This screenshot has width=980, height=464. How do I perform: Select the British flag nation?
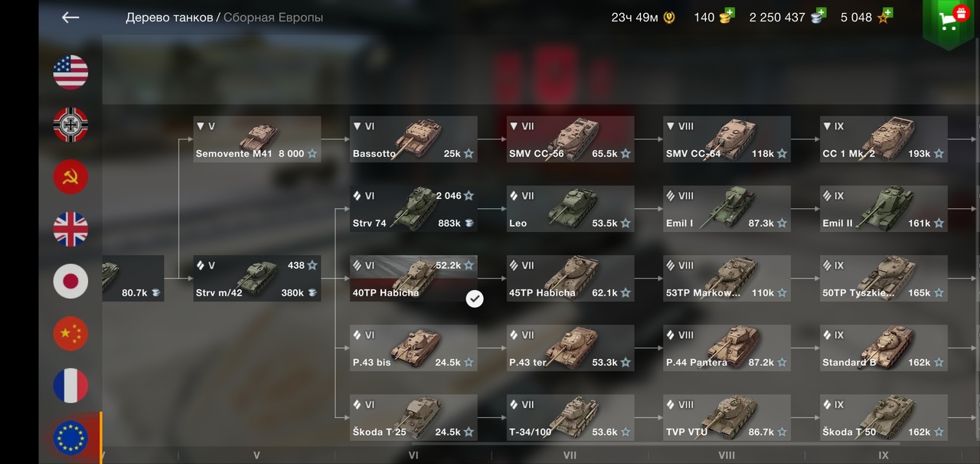coord(70,229)
